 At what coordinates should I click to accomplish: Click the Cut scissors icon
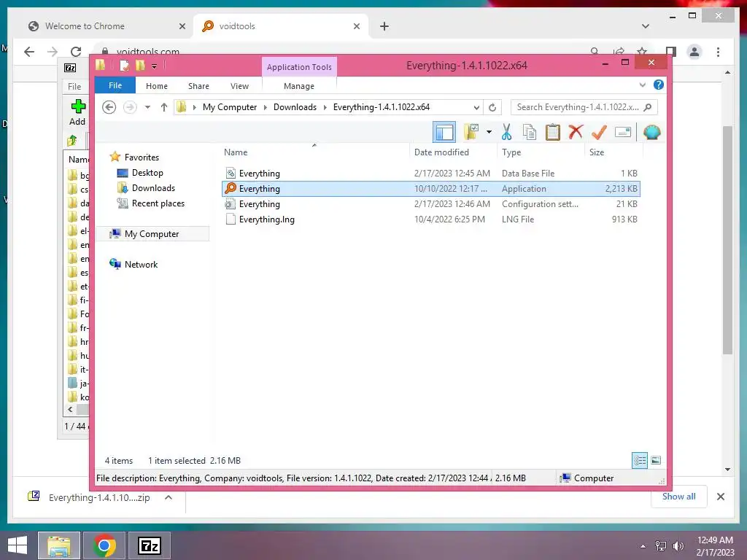pyautogui.click(x=506, y=132)
